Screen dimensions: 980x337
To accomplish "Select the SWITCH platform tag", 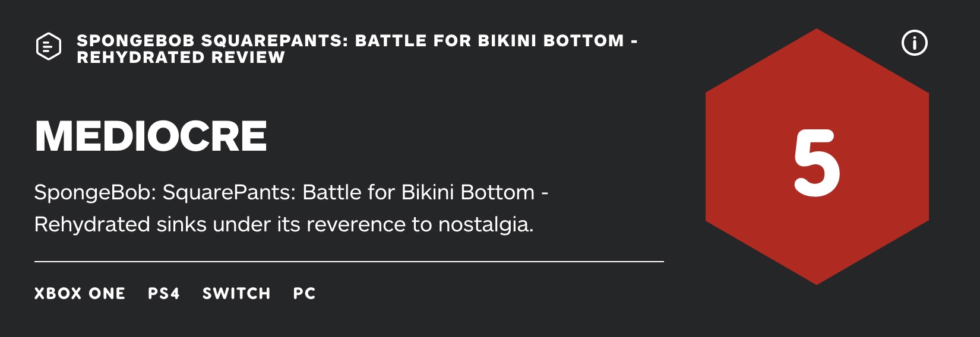I will tap(236, 294).
